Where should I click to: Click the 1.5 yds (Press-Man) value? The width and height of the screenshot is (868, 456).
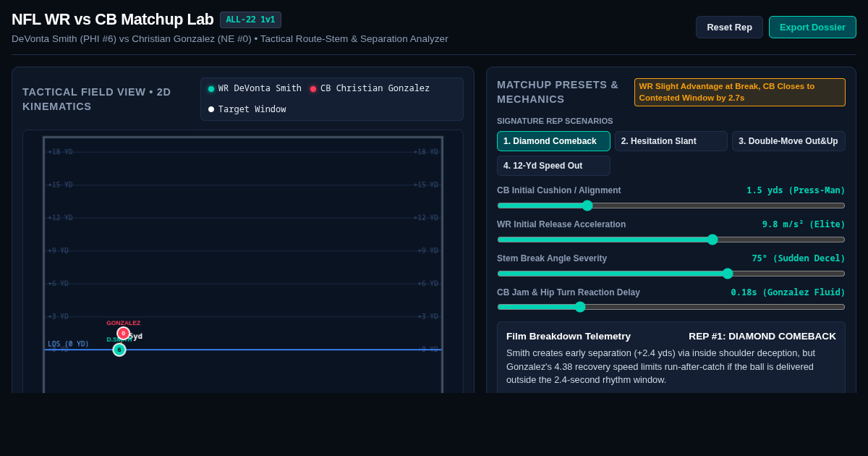pyautogui.click(x=796, y=190)
